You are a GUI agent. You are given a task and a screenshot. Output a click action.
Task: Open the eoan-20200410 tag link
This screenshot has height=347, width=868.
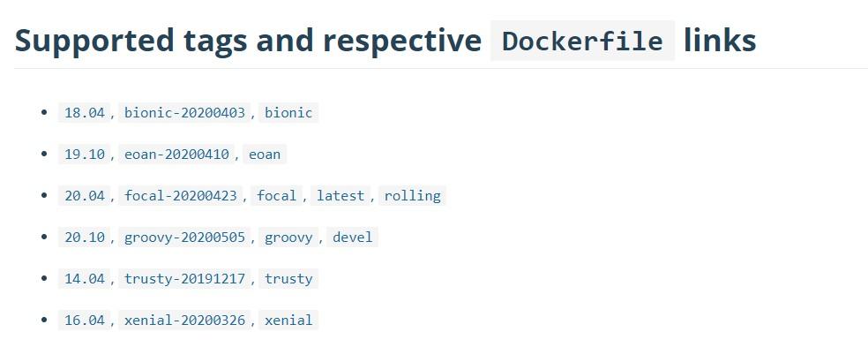point(176,155)
